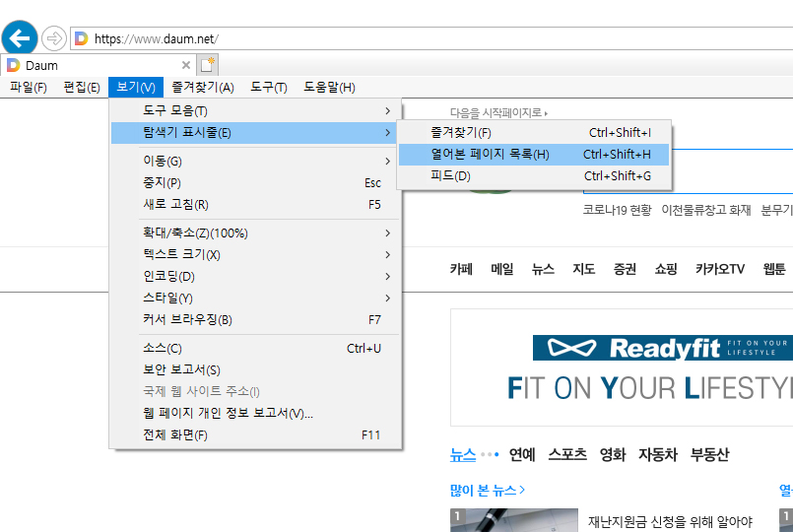Open a new tab with new-tab button
The height and width of the screenshot is (532, 793).
207,65
